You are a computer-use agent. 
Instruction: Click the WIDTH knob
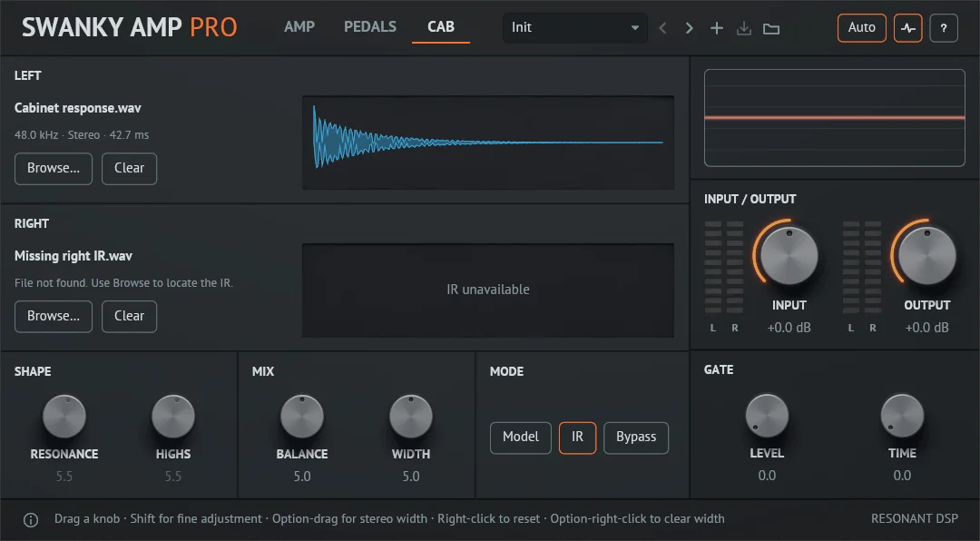(411, 417)
